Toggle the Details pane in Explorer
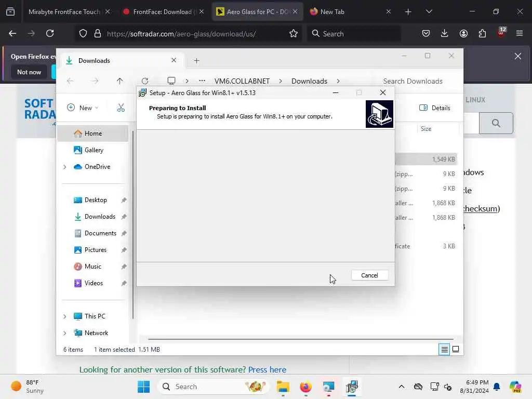This screenshot has height=399, width=532. pos(434,108)
